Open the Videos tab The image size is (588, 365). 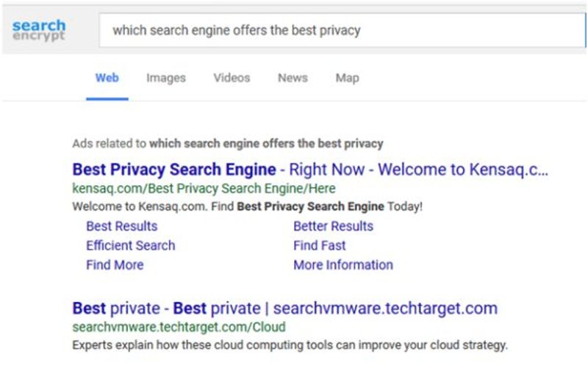232,78
